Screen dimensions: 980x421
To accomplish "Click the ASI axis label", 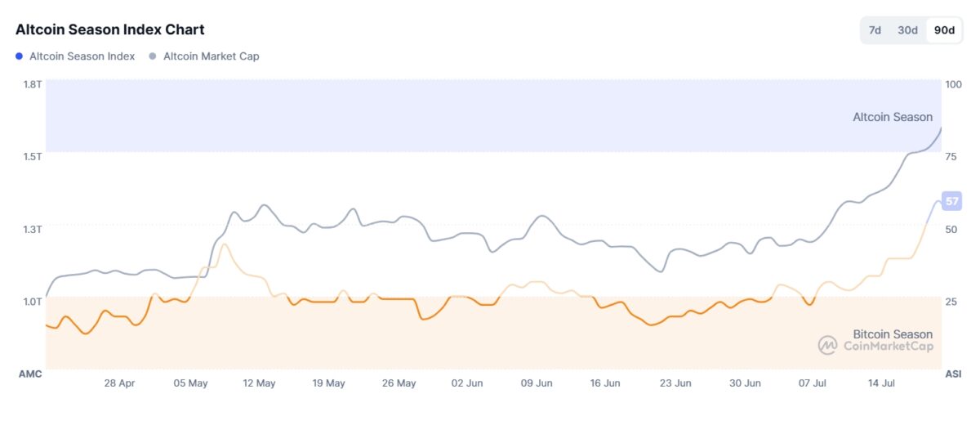I will [x=953, y=374].
